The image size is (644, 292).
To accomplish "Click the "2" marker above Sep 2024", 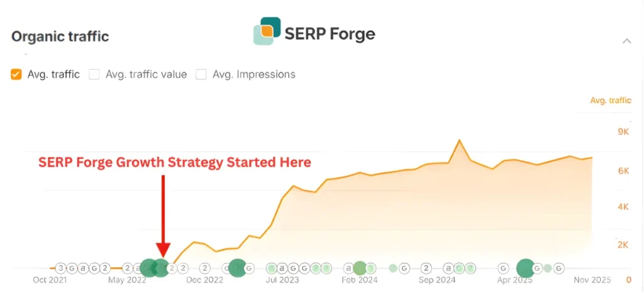I will (x=426, y=268).
